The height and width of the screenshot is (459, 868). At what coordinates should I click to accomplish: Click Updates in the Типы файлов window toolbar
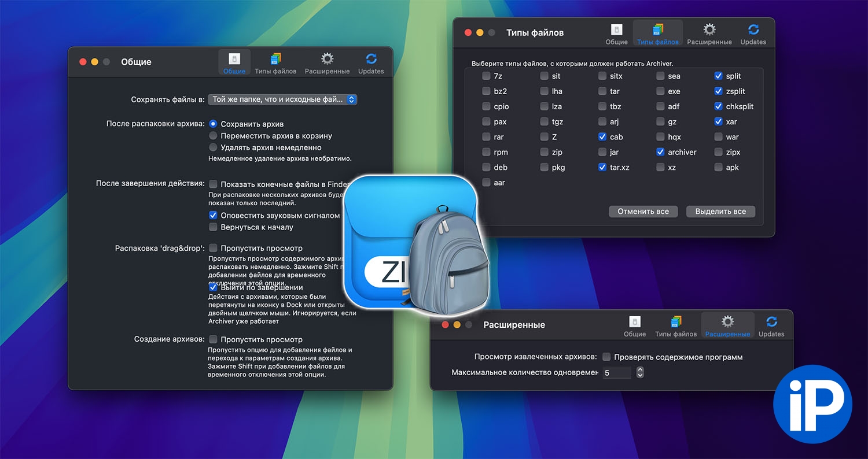(x=753, y=33)
